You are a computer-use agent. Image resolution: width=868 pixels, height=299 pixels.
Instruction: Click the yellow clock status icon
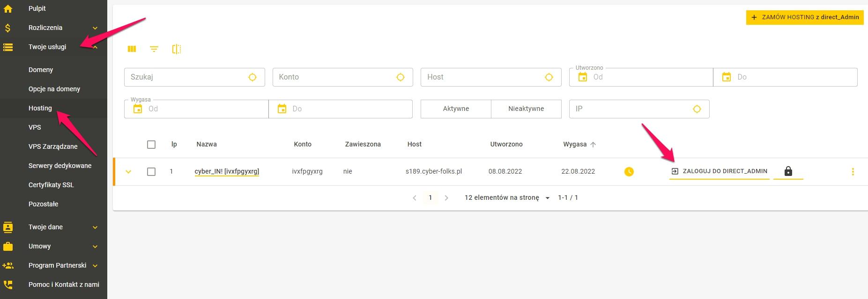629,172
